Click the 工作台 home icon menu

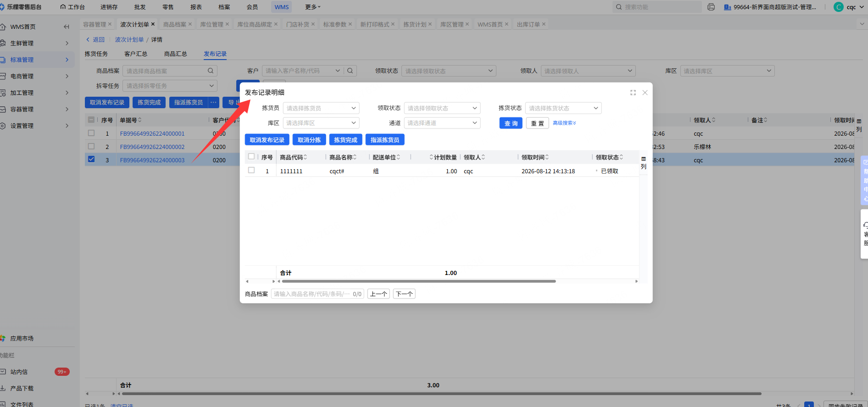tap(72, 7)
